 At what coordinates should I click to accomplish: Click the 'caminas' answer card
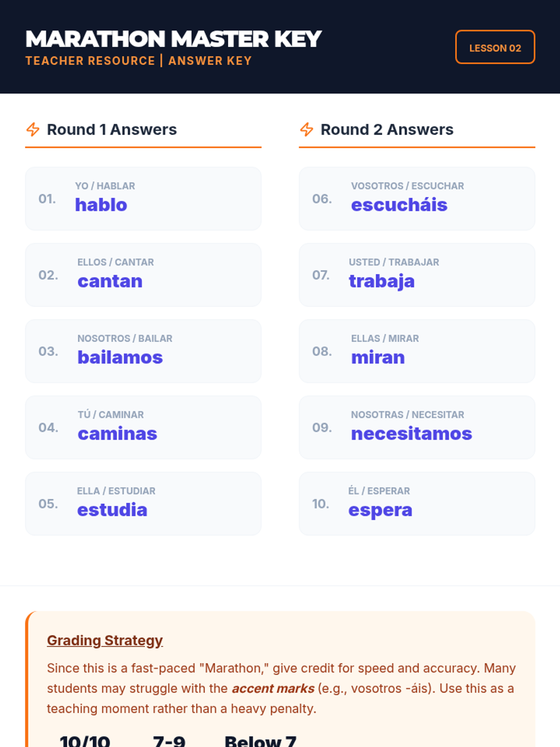(143, 427)
